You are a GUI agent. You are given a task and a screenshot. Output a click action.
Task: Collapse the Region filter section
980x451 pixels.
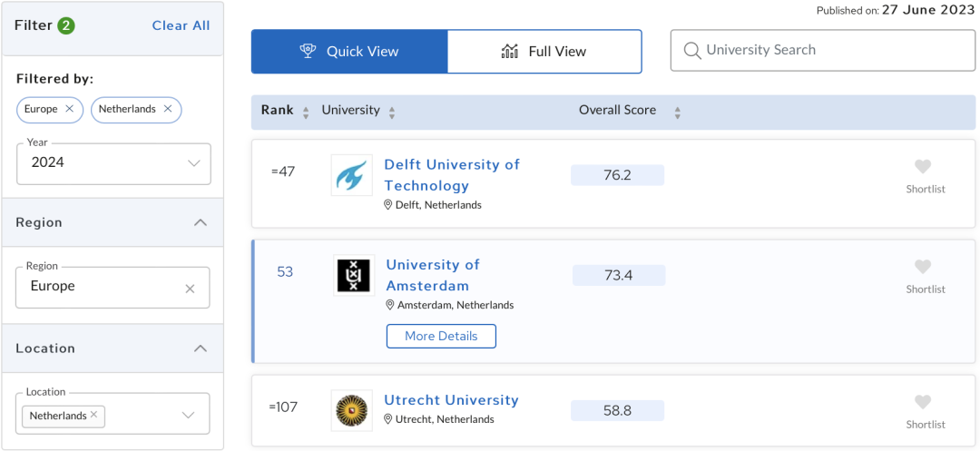coord(201,222)
